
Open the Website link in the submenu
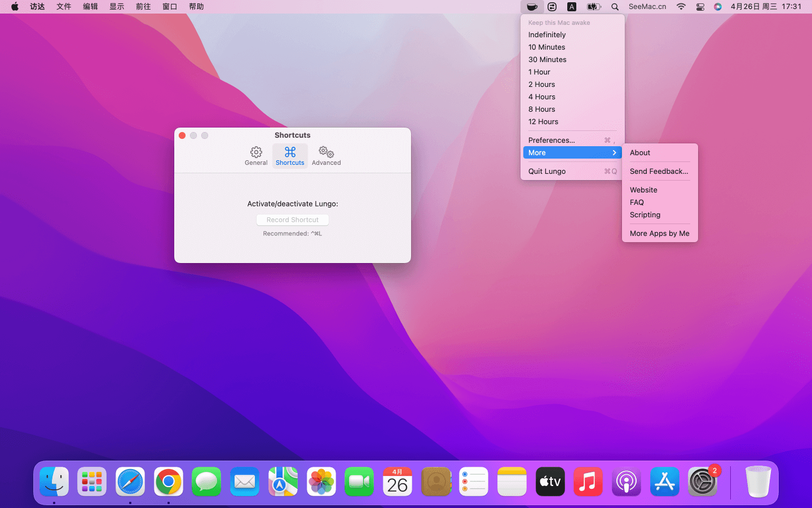(643, 190)
